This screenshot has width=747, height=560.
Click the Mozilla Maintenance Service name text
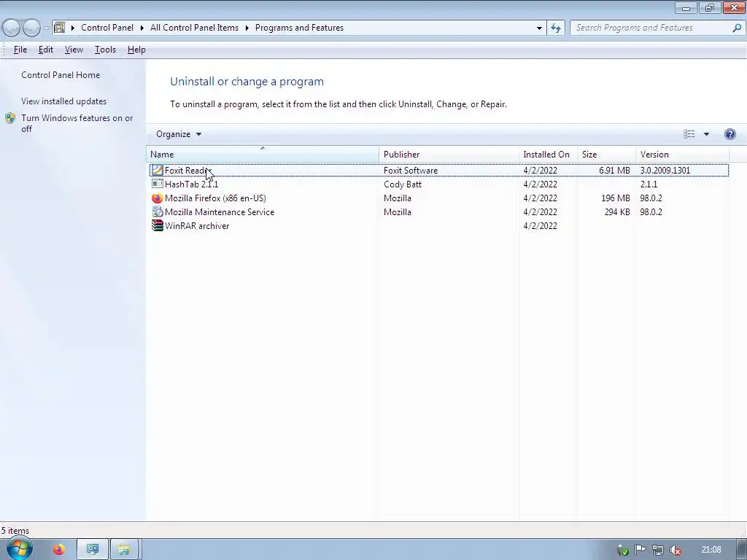click(220, 212)
